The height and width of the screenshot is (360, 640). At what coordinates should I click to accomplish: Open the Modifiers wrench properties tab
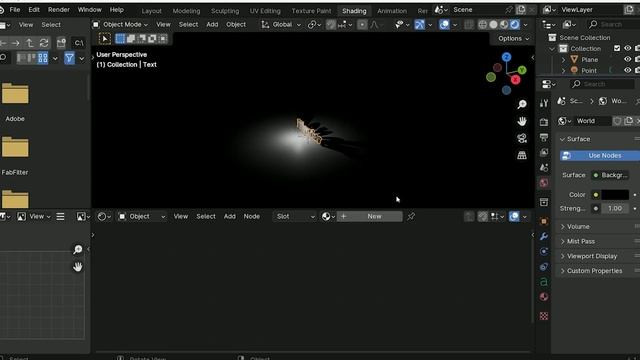coord(544,236)
